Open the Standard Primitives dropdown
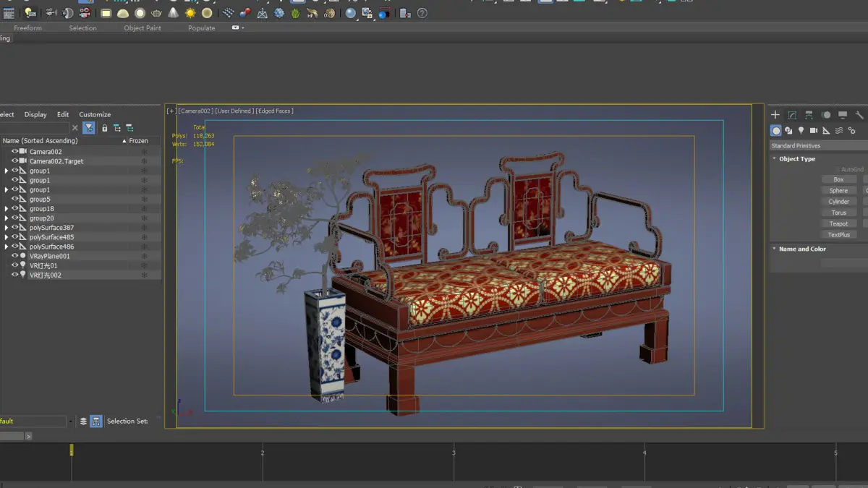868x488 pixels. [819, 146]
